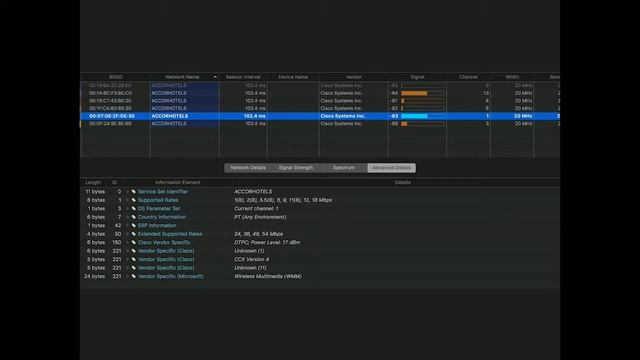Select the Advanced Details tab

(392, 168)
